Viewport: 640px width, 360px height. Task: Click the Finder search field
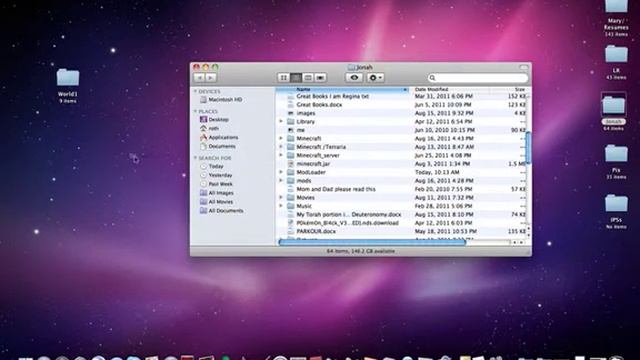[478, 78]
